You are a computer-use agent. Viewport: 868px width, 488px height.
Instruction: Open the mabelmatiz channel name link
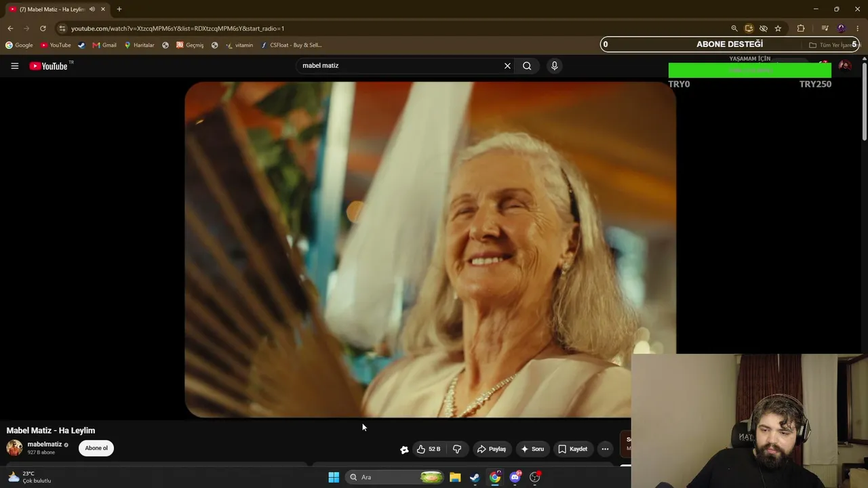(45, 445)
